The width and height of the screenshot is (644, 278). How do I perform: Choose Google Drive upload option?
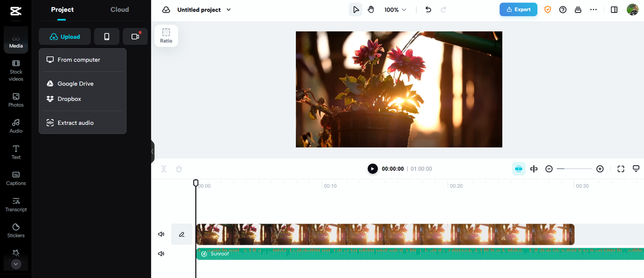click(x=83, y=84)
